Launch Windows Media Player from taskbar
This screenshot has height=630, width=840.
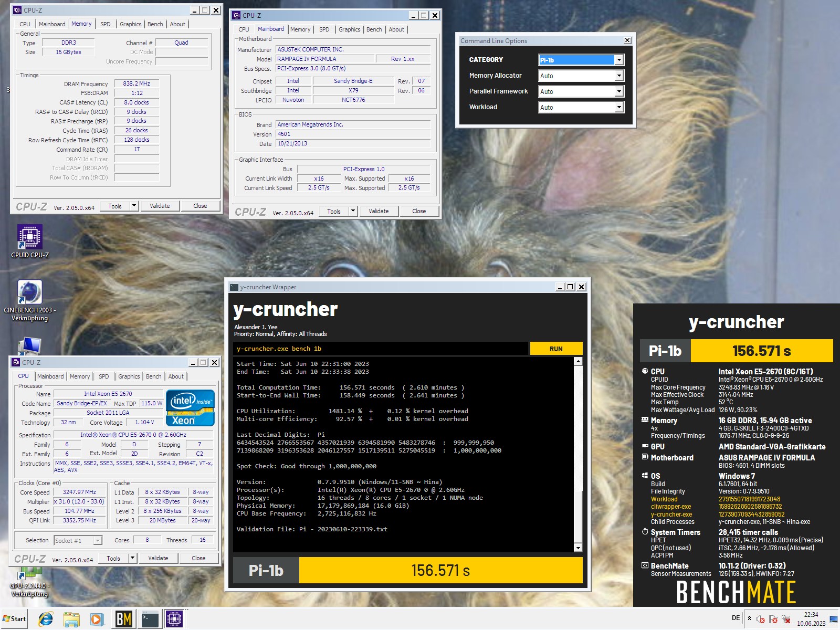click(97, 619)
